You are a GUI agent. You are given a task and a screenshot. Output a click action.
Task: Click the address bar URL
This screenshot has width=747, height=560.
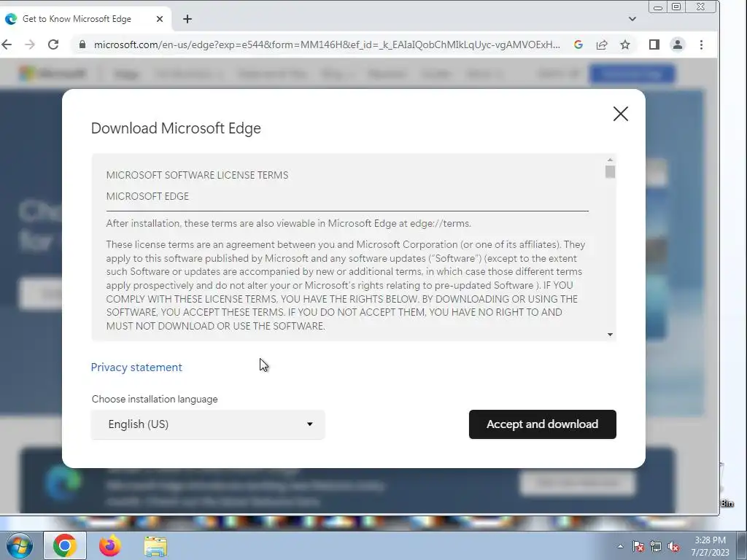tap(327, 44)
